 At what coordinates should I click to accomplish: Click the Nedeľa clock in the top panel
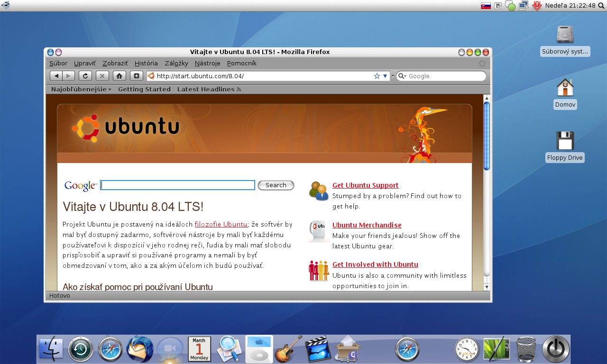tap(570, 6)
